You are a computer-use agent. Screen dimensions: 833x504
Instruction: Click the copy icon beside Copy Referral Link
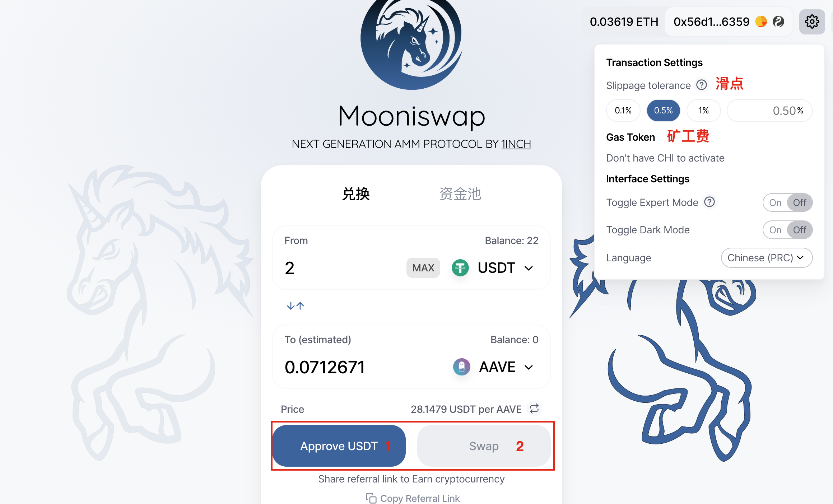[371, 498]
